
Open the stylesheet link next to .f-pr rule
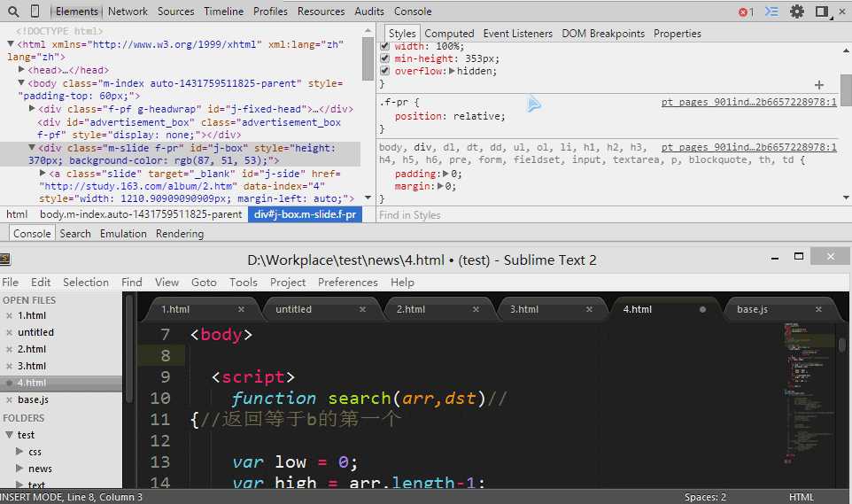[748, 102]
